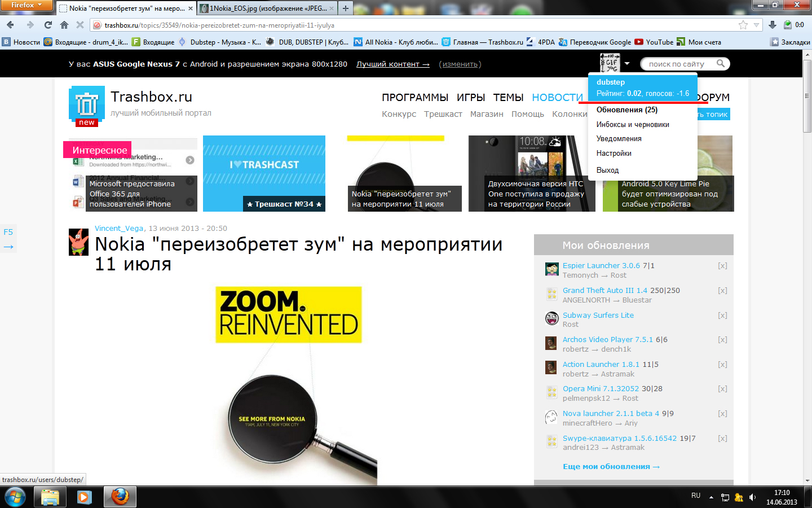Click the Espier Launcher update avatar
This screenshot has width=812, height=508.
(x=551, y=269)
